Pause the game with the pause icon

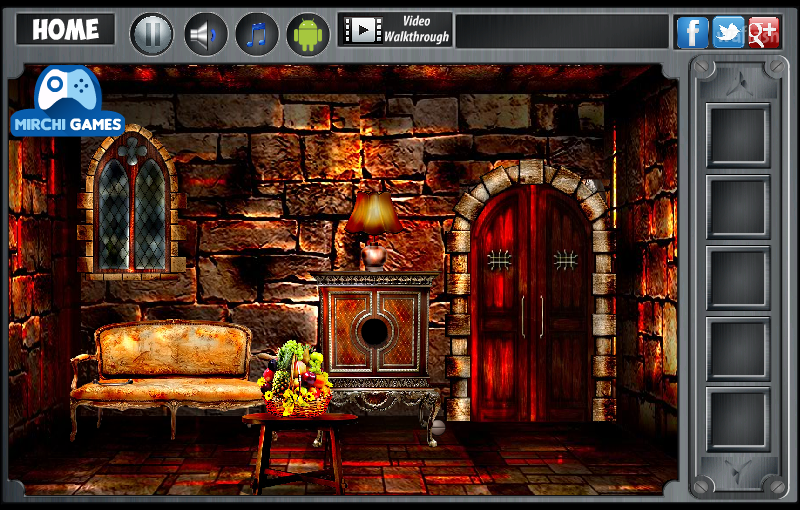[152, 34]
